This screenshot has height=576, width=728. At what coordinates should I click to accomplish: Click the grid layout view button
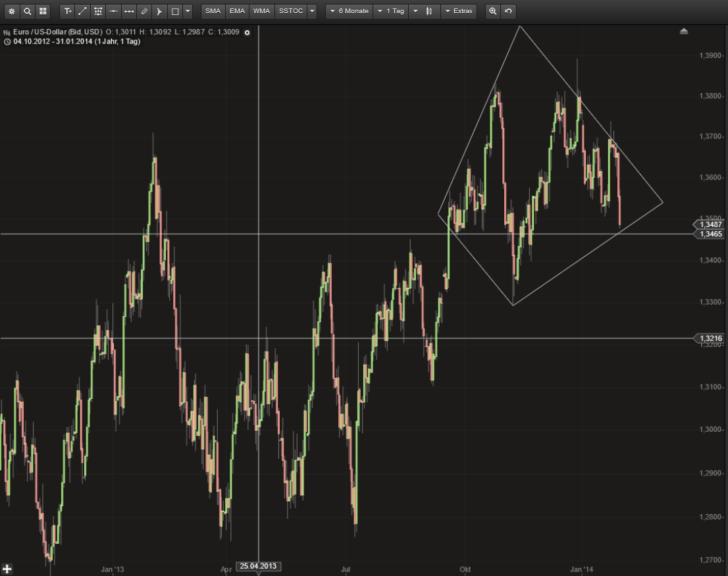(43, 11)
